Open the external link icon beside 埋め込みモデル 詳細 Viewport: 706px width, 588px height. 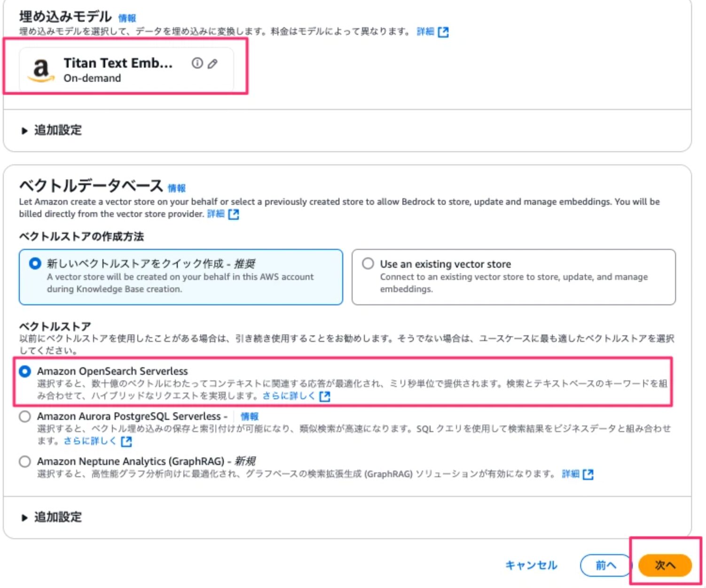click(443, 32)
